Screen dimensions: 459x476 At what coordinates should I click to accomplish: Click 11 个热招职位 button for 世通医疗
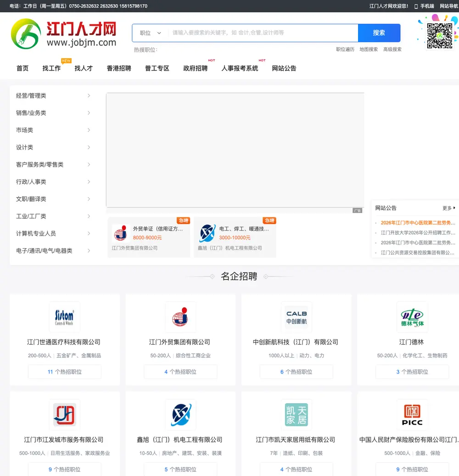tap(65, 372)
